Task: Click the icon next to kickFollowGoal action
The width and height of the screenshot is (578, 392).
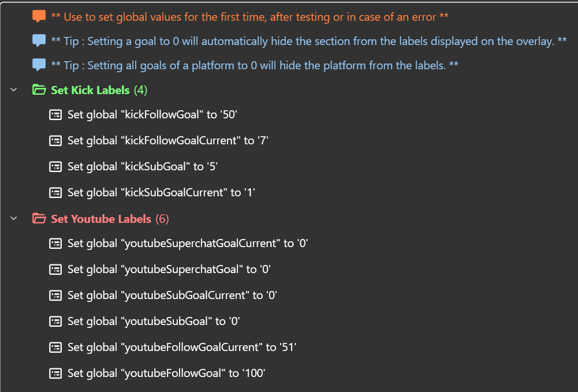Action: tap(55, 115)
